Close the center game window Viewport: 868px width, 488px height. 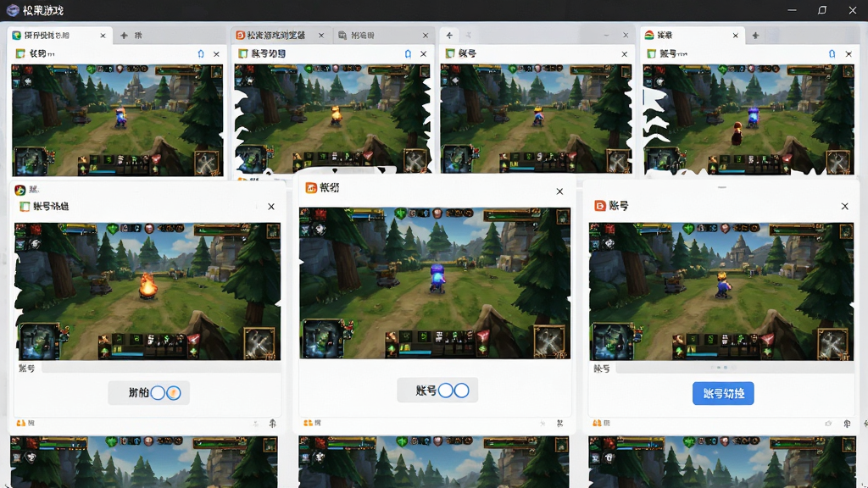[x=559, y=191]
